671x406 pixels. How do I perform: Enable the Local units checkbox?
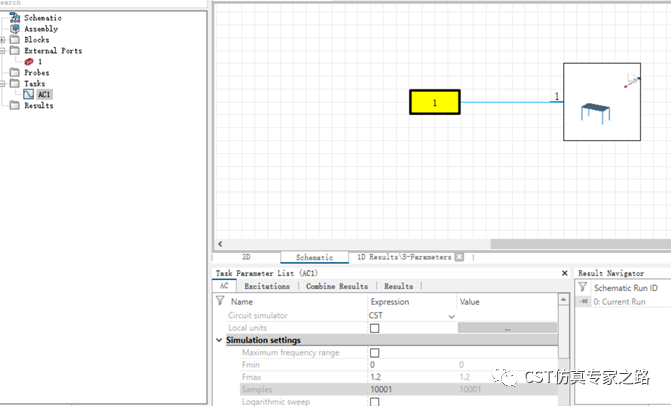tap(375, 328)
